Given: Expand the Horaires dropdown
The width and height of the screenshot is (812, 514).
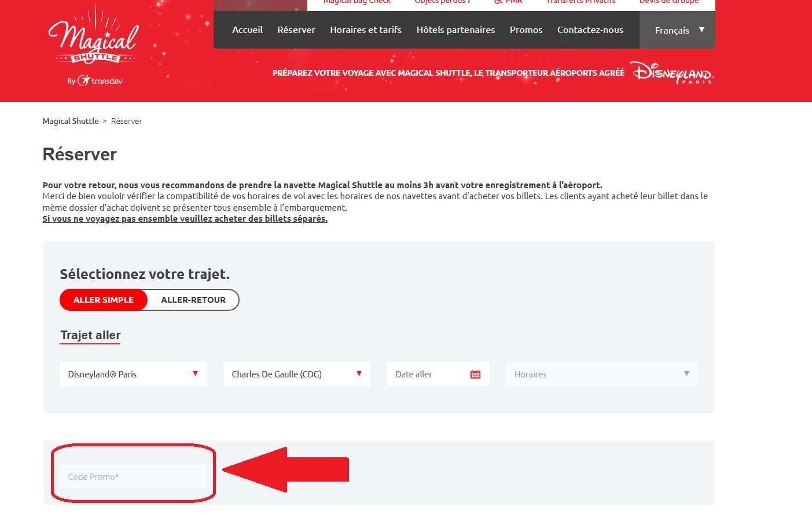Looking at the screenshot, I should tap(602, 374).
